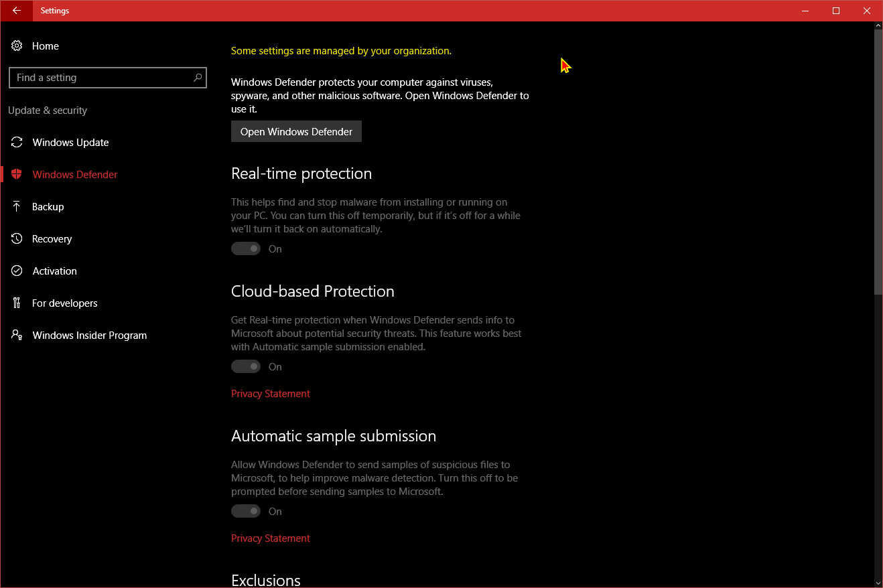Maximize the Settings window
This screenshot has width=883, height=588.
pyautogui.click(x=836, y=11)
